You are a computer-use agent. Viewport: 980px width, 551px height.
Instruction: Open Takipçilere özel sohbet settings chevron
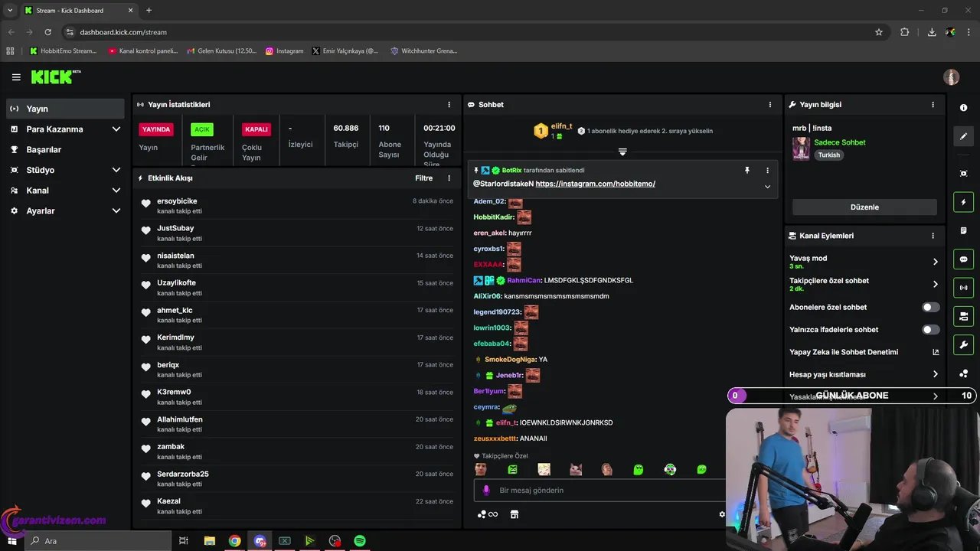point(935,284)
